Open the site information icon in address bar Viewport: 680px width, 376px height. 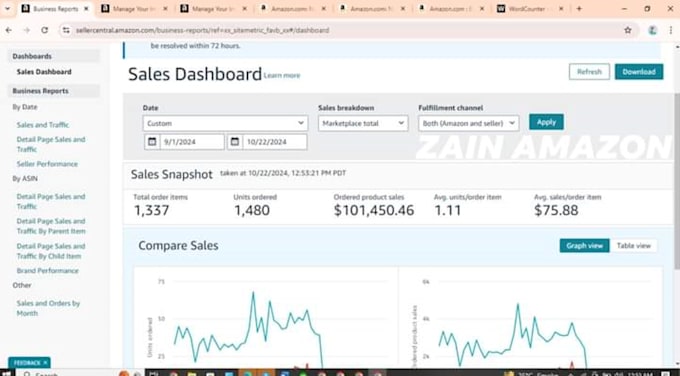pyautogui.click(x=66, y=30)
